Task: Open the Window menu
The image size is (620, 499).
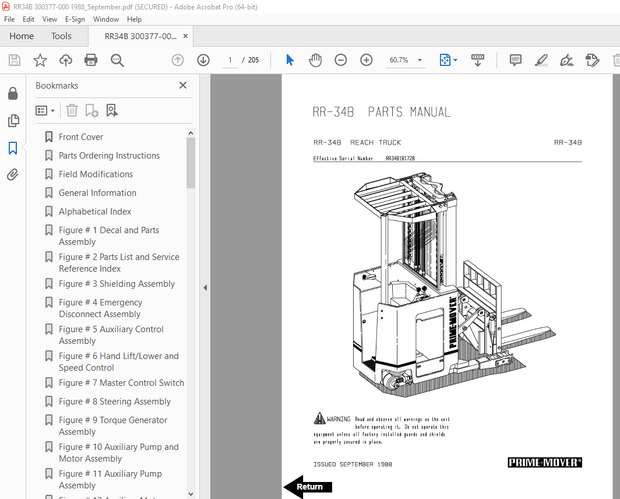Action: click(x=106, y=19)
